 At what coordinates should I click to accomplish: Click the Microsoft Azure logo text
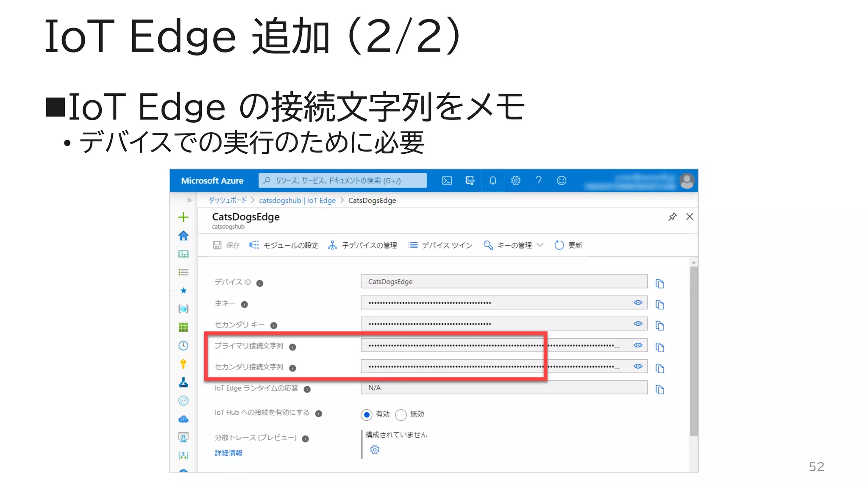[212, 181]
